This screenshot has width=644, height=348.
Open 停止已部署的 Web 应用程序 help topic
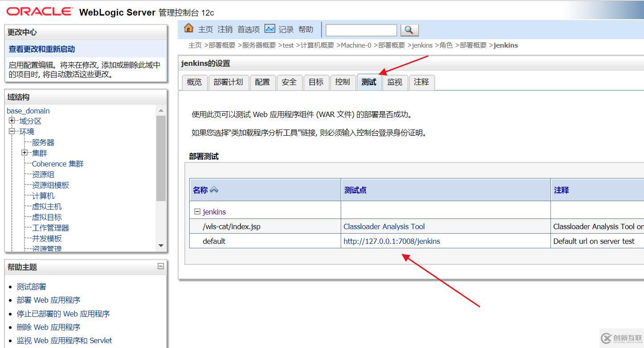[x=63, y=314]
